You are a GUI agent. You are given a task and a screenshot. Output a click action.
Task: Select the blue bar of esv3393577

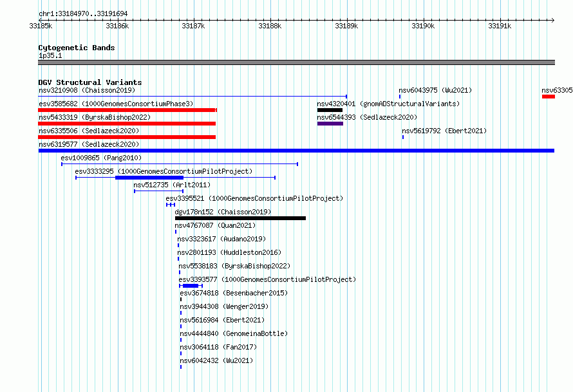[x=191, y=286]
